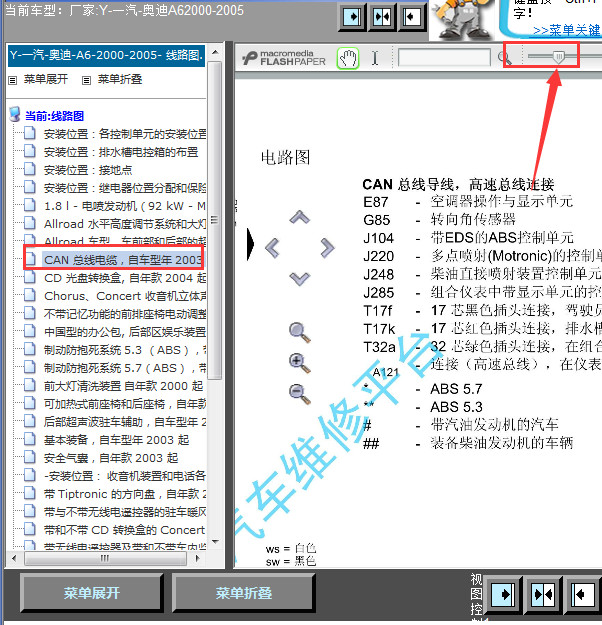The width and height of the screenshot is (602, 625).
Task: Click the zoom in magnifier plus icon
Action: 300,363
